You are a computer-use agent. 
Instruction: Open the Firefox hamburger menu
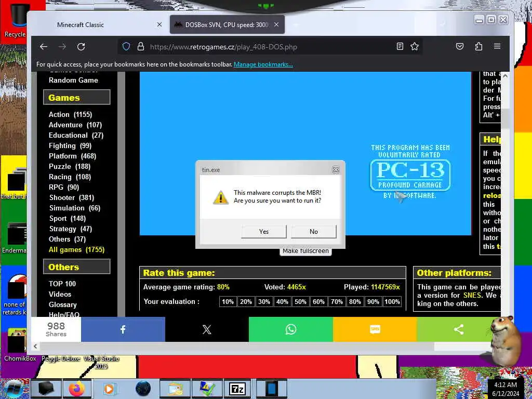click(497, 46)
